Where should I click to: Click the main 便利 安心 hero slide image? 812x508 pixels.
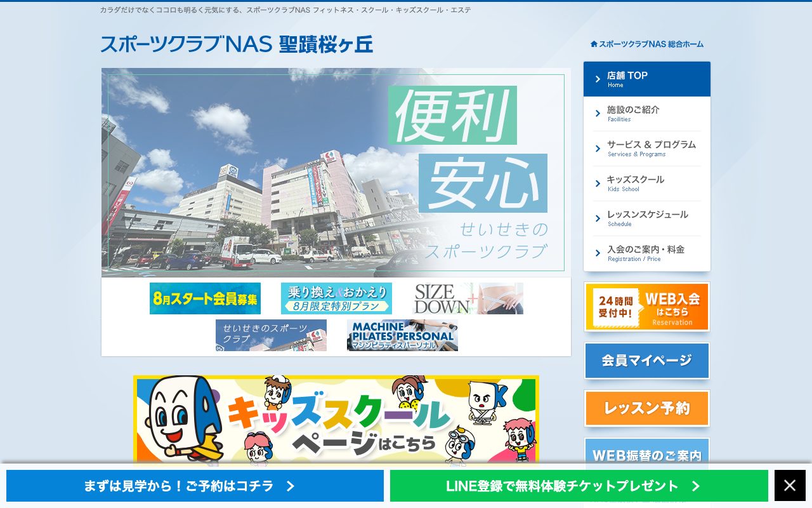point(336,173)
